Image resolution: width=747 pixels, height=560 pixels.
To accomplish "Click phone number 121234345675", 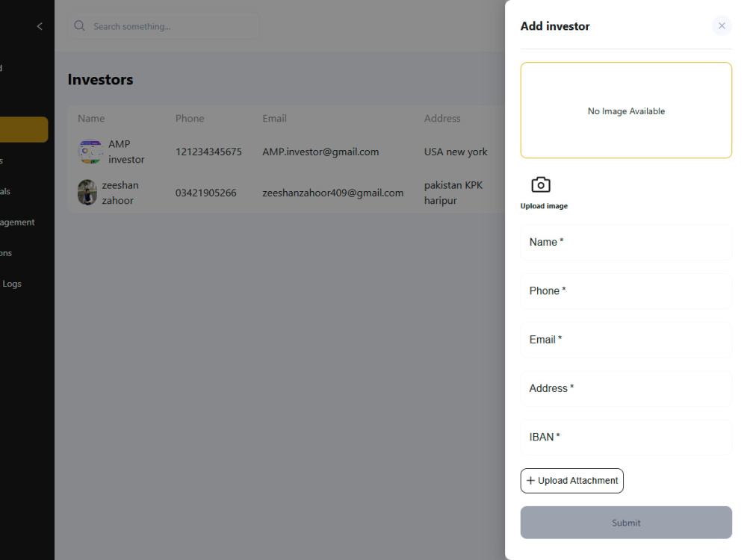I will coord(208,152).
